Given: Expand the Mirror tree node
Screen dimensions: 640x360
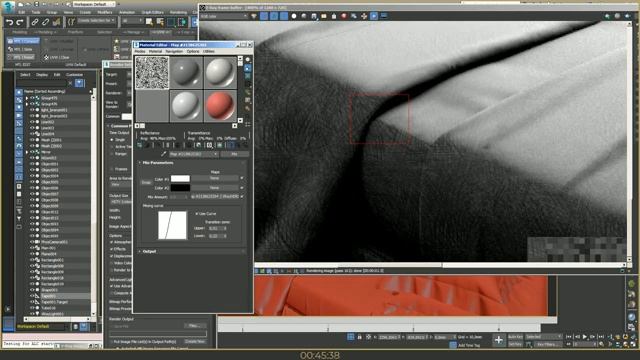Looking at the screenshot, I should [27, 152].
